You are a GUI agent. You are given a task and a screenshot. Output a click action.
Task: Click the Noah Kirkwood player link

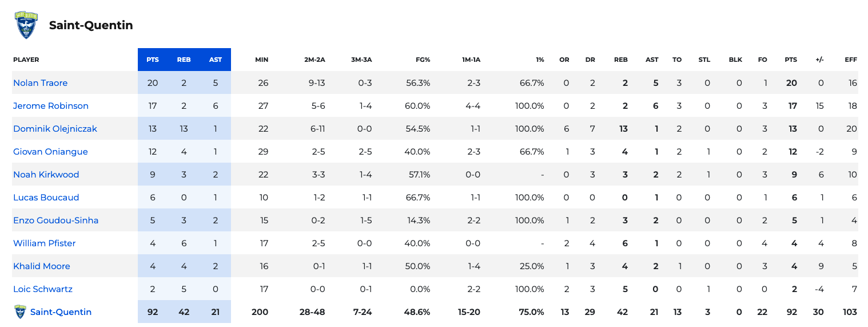46,175
